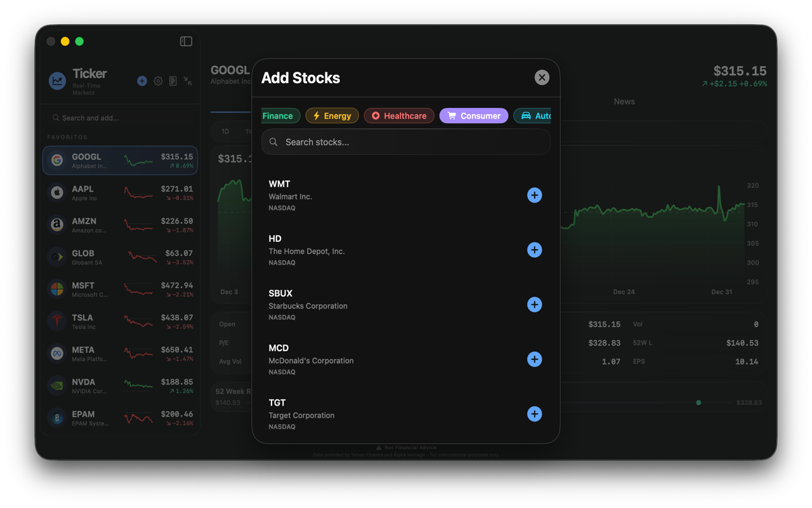Screen dimensions: 812x508
Task: Click the blue add stock icon in sidebar
Action: coord(142,81)
